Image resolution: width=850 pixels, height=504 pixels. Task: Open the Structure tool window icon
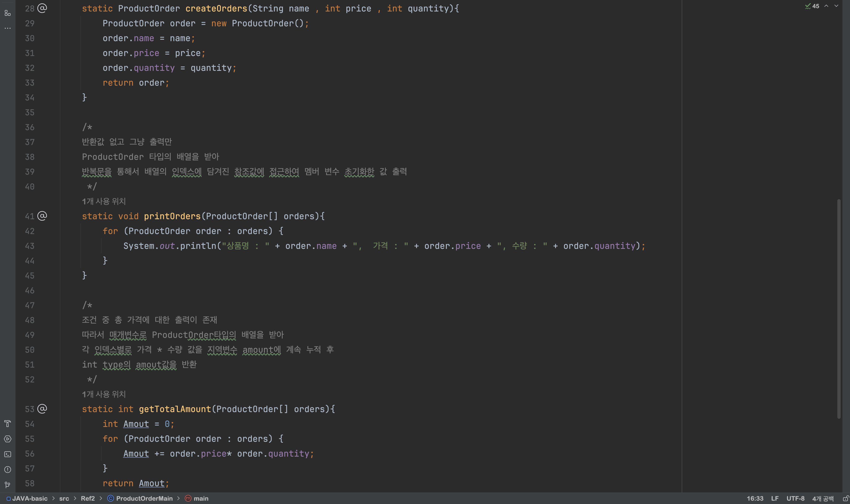point(7,13)
